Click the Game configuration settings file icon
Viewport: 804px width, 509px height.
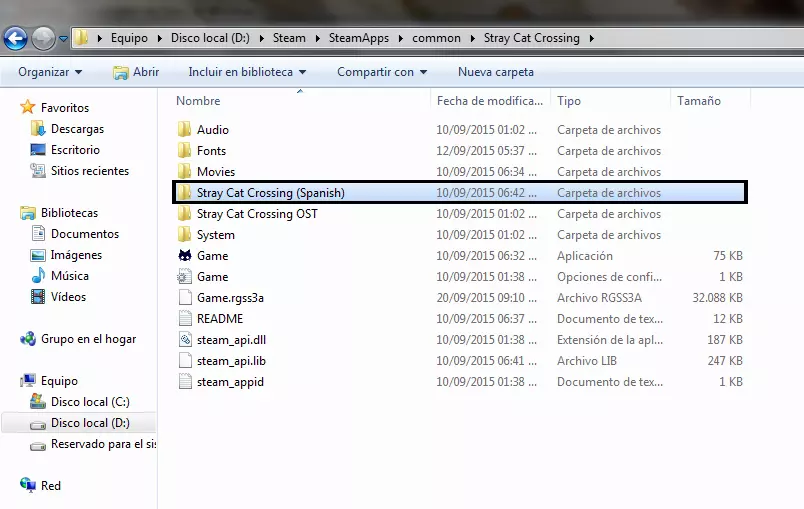pyautogui.click(x=185, y=276)
